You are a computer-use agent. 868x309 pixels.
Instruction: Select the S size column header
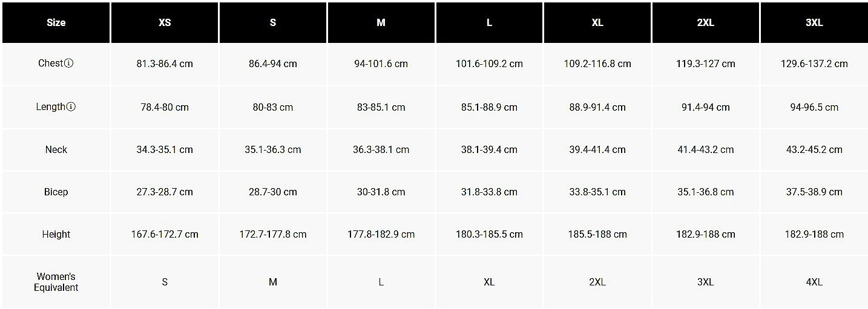tap(273, 22)
